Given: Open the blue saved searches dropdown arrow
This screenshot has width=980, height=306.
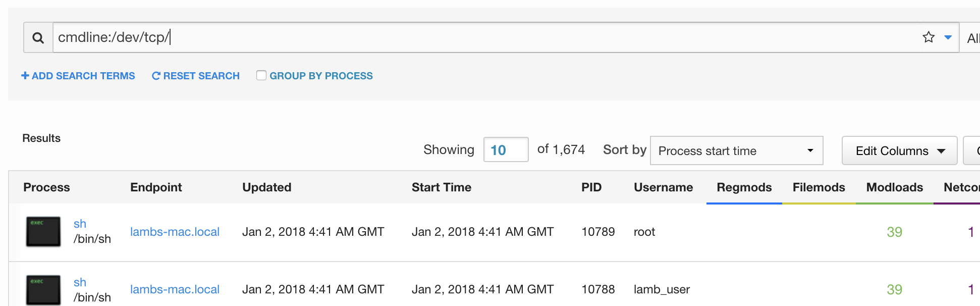Looking at the screenshot, I should point(948,37).
